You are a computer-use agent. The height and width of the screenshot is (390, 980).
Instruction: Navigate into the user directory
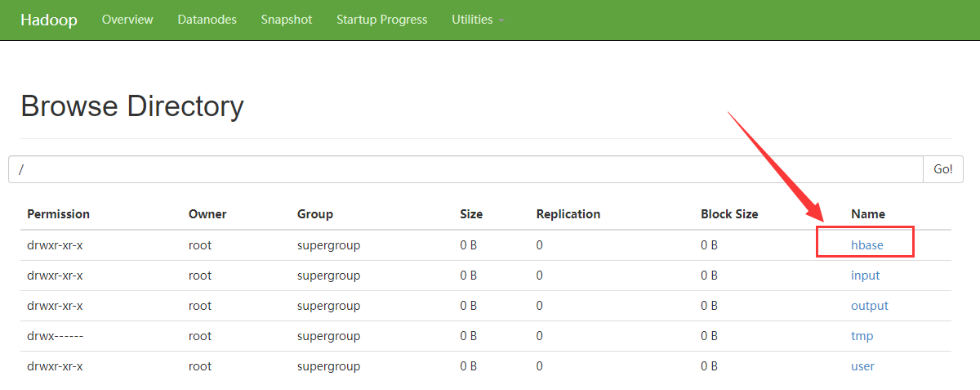[x=862, y=366]
